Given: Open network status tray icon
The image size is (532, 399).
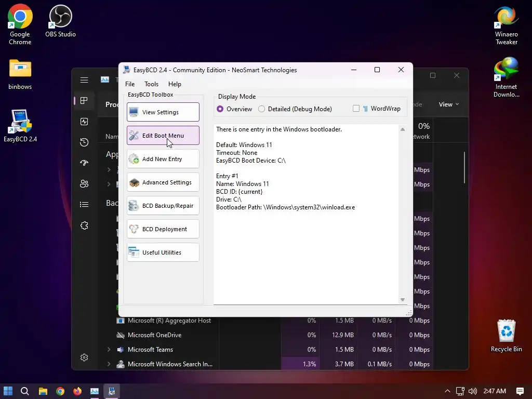Looking at the screenshot, I should click(x=460, y=391).
